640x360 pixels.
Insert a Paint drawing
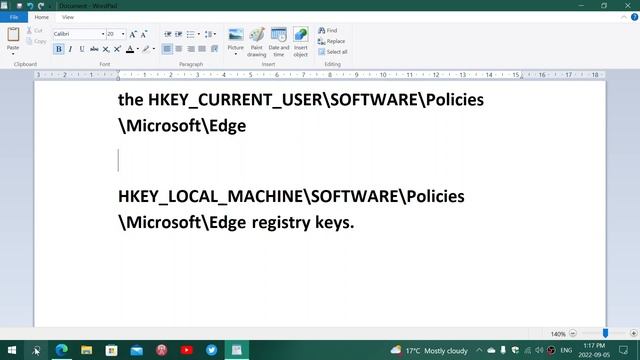click(257, 42)
